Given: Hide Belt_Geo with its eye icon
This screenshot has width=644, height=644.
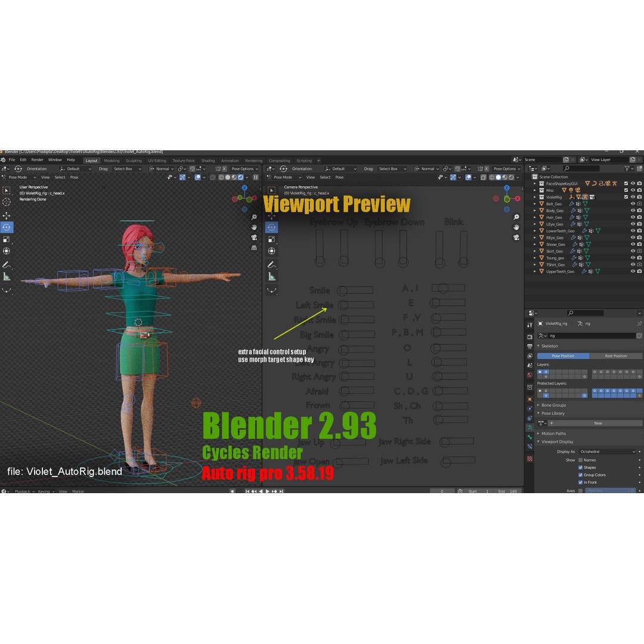Looking at the screenshot, I should tap(633, 204).
